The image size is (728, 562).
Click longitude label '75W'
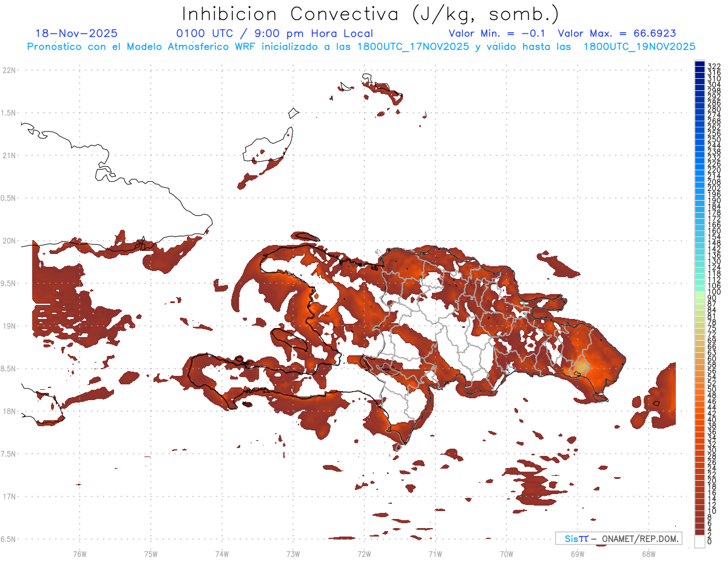(150, 553)
